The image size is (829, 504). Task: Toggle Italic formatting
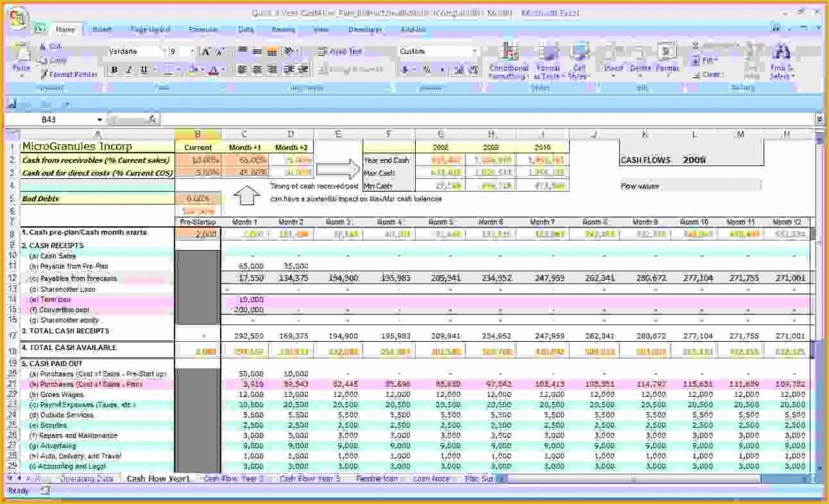coord(129,70)
